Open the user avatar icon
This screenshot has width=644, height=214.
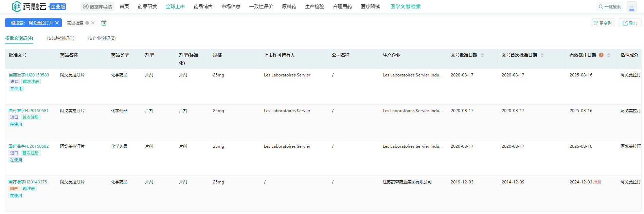point(632,6)
